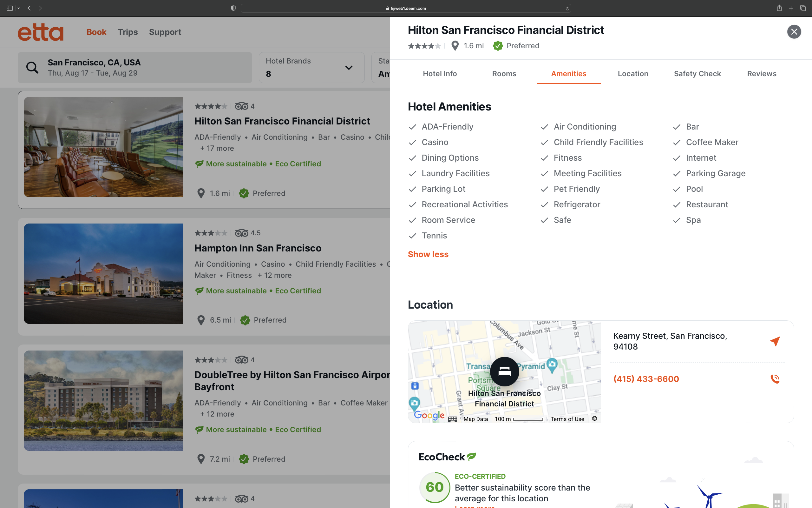Open the Trips menu
Screen dimensions: 812x508
(128, 32)
